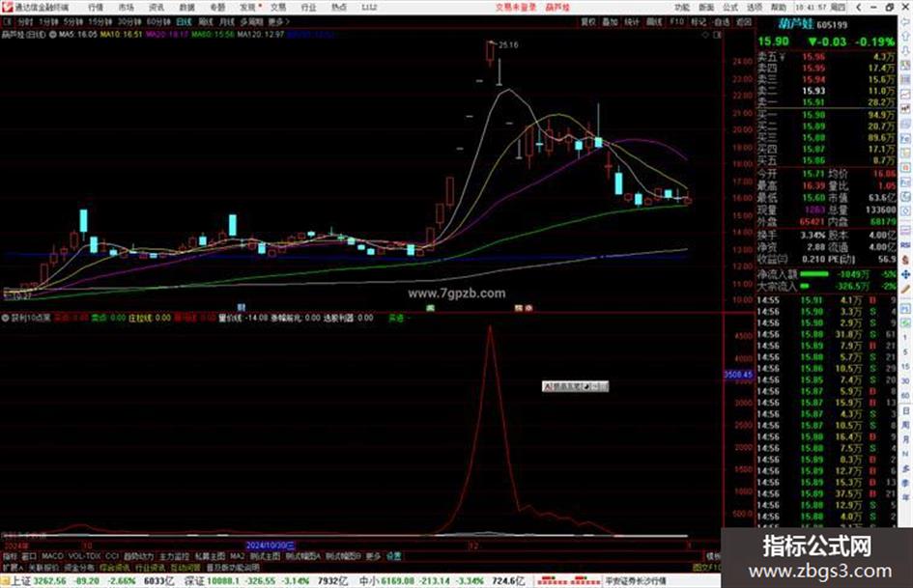Click the 关联报价 bottom tab
This screenshot has height=588, width=913.
(43, 567)
